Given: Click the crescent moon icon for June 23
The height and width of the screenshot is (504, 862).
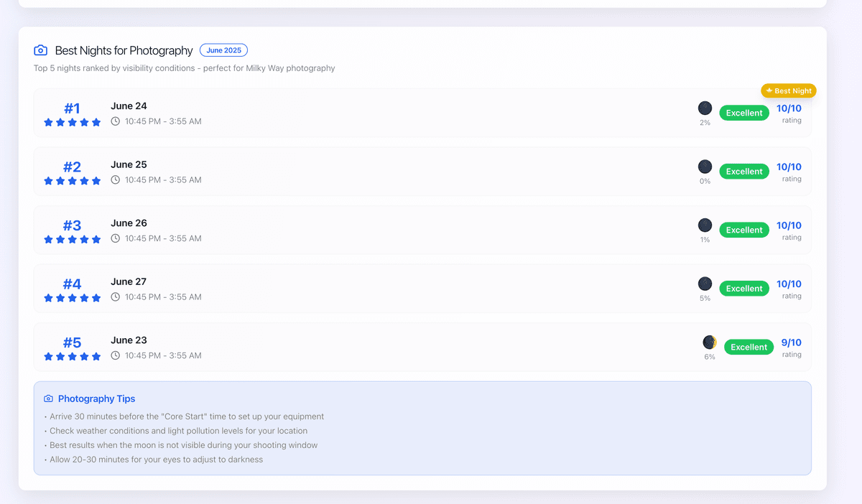Looking at the screenshot, I should [x=710, y=342].
